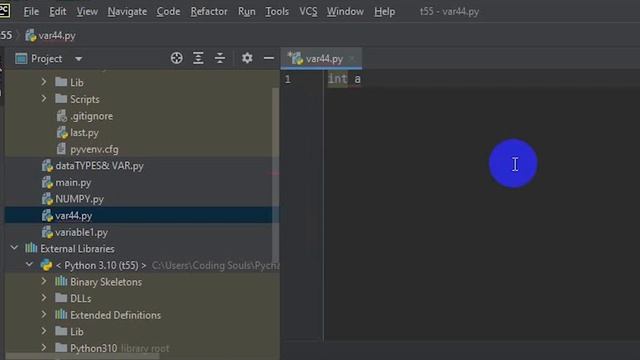
Task: Open the Window menu
Action: click(345, 11)
